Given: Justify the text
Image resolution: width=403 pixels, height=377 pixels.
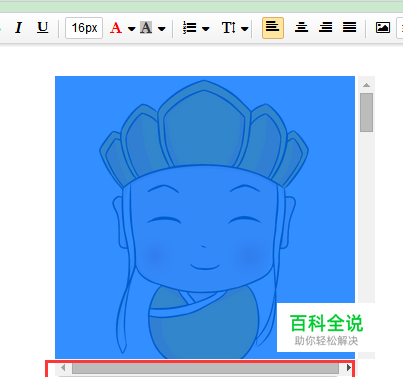Looking at the screenshot, I should coord(349,28).
